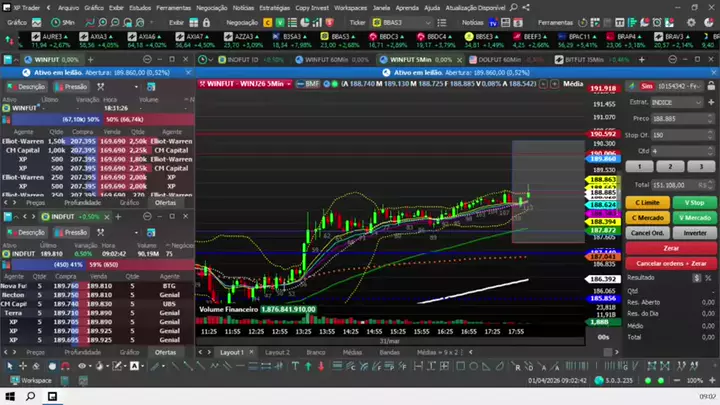Click the search magnifier in menu bar
Viewport: 720px width, 405px height.
[513, 7]
